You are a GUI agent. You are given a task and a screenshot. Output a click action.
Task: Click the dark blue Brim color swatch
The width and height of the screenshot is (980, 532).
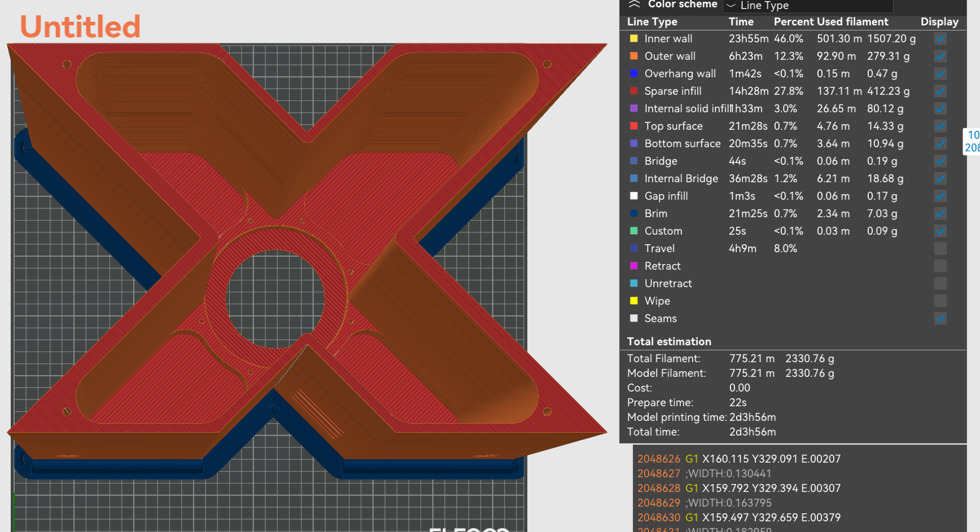point(634,214)
